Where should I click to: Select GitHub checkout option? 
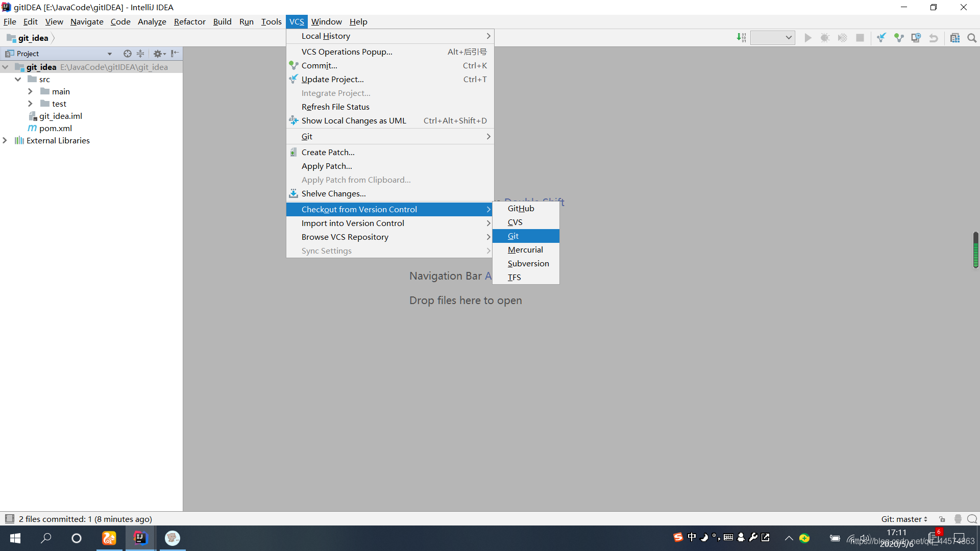526,208
